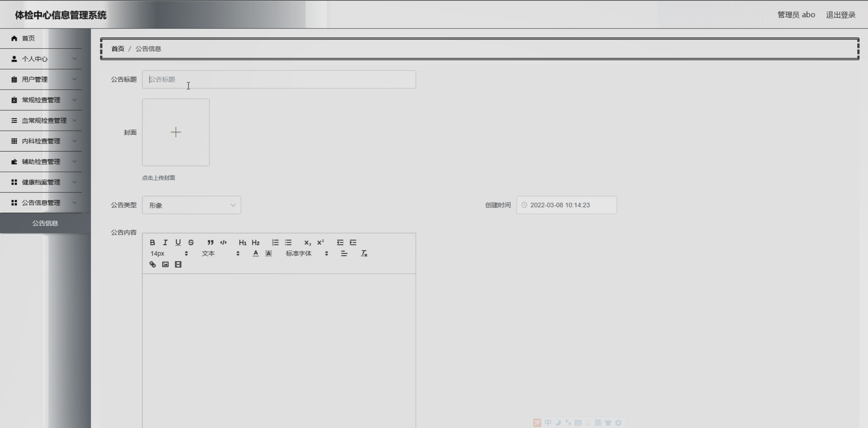Clear text formatting

pos(364,253)
